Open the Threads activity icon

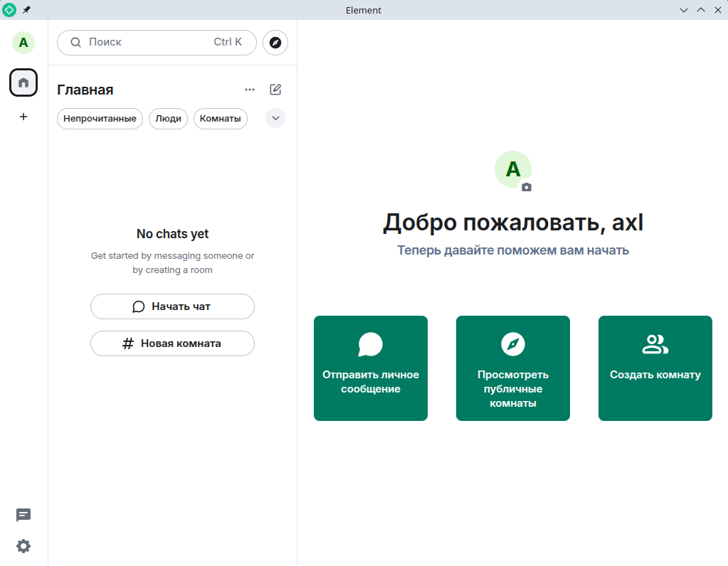coord(23,515)
